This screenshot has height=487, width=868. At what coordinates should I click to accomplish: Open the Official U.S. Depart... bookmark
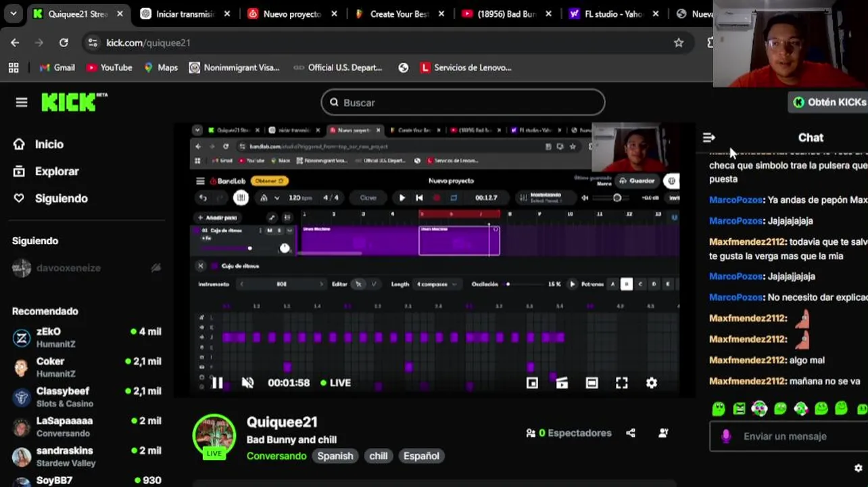(x=338, y=68)
